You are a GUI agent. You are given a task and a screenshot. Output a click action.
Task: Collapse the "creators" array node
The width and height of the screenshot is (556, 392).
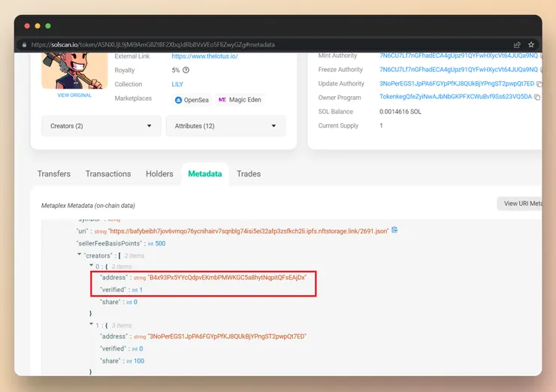coord(79,255)
